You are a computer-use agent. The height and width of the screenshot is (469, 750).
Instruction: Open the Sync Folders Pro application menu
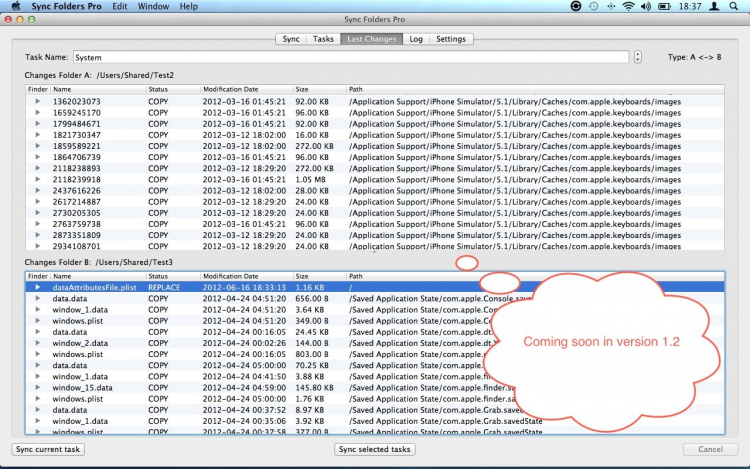[x=66, y=6]
